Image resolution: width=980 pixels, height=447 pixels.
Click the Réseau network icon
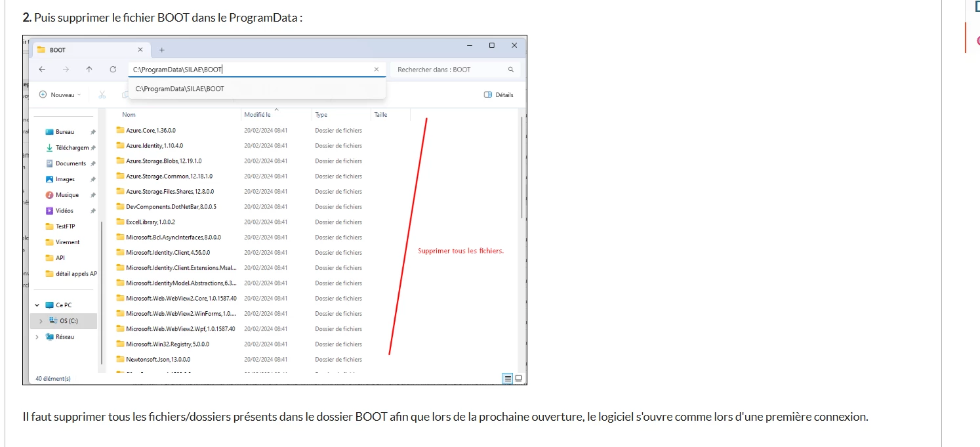click(x=49, y=337)
